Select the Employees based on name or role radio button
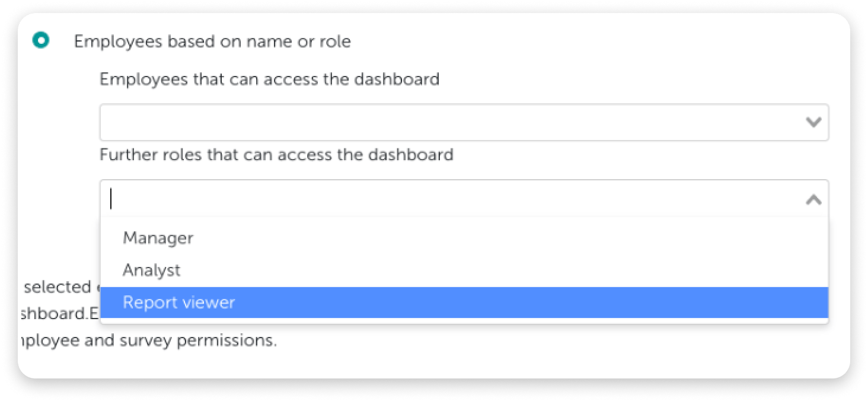Screen dimensions: 868x401 point(41,41)
